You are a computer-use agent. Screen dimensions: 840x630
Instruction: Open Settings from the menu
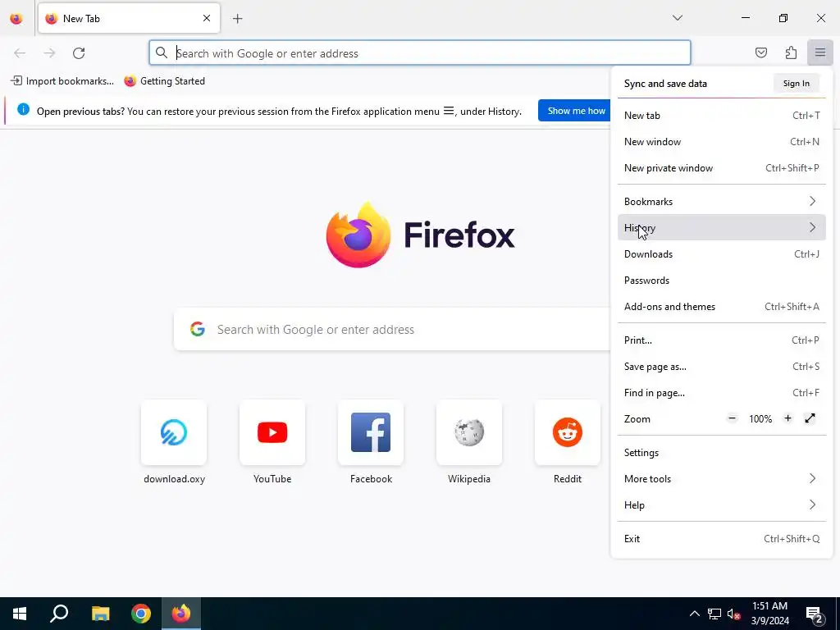[x=722, y=453]
